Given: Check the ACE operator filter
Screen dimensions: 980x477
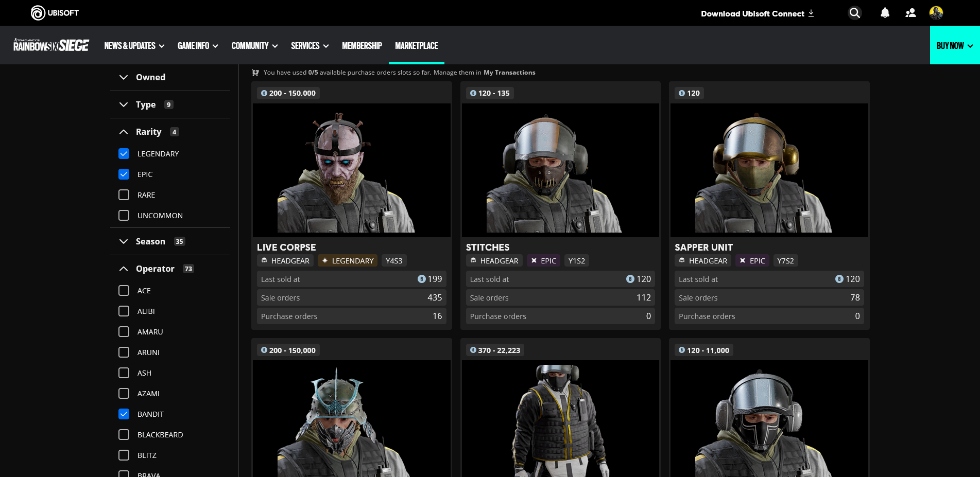Looking at the screenshot, I should click(x=124, y=291).
